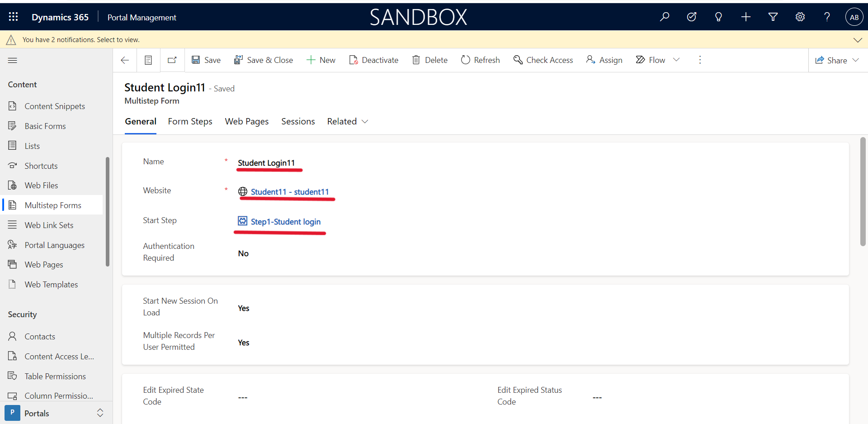
Task: Click Edit Expired Status Code field
Action: click(x=597, y=397)
